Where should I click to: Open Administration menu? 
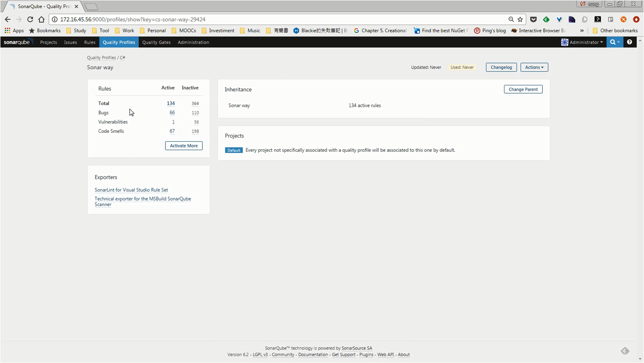coord(193,42)
